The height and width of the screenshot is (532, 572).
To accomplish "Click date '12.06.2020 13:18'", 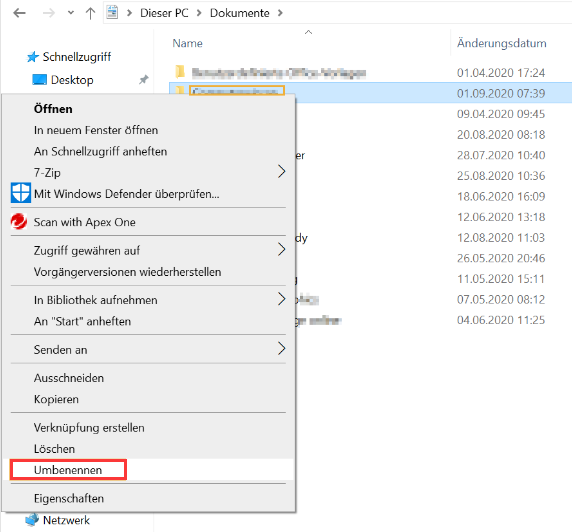I will 501,217.
